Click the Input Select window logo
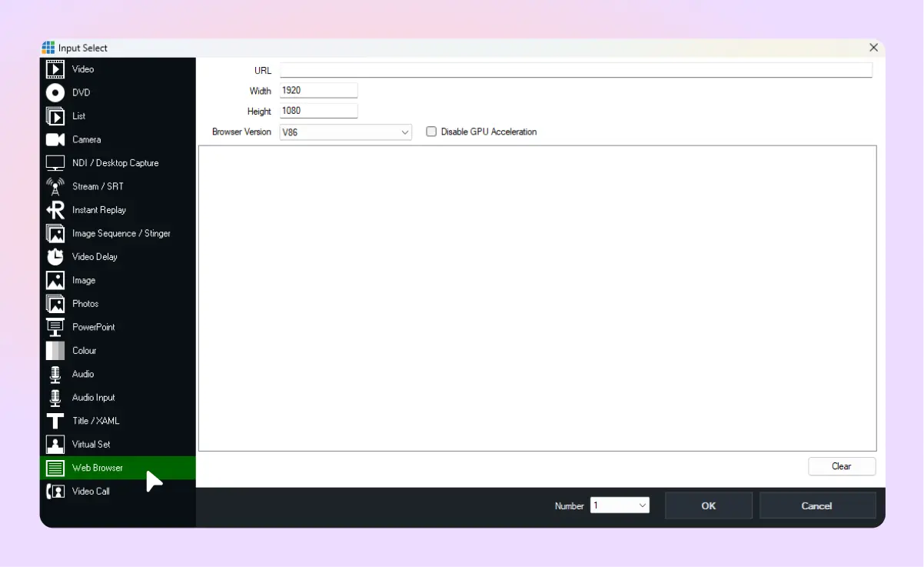Image resolution: width=924 pixels, height=567 pixels. point(48,48)
